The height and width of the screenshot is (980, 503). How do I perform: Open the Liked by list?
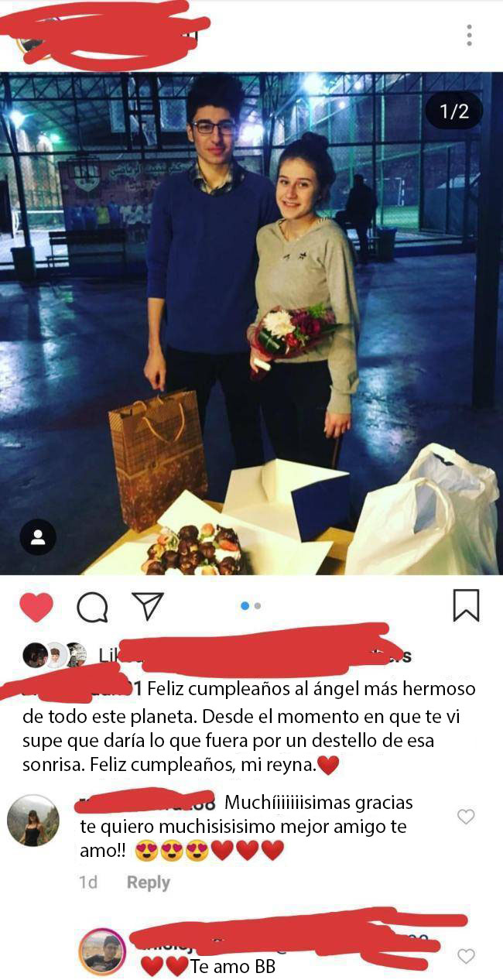pos(255,656)
